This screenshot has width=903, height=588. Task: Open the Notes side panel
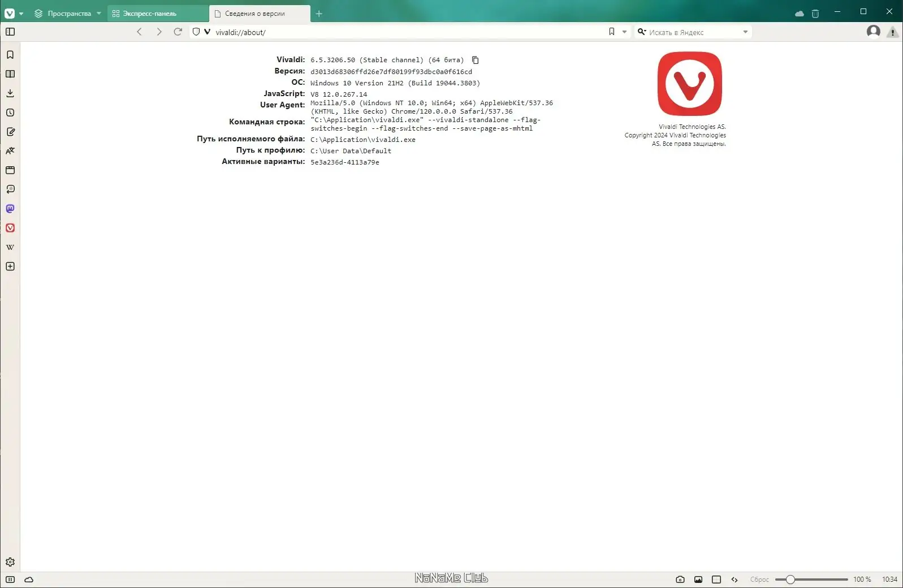(x=10, y=132)
